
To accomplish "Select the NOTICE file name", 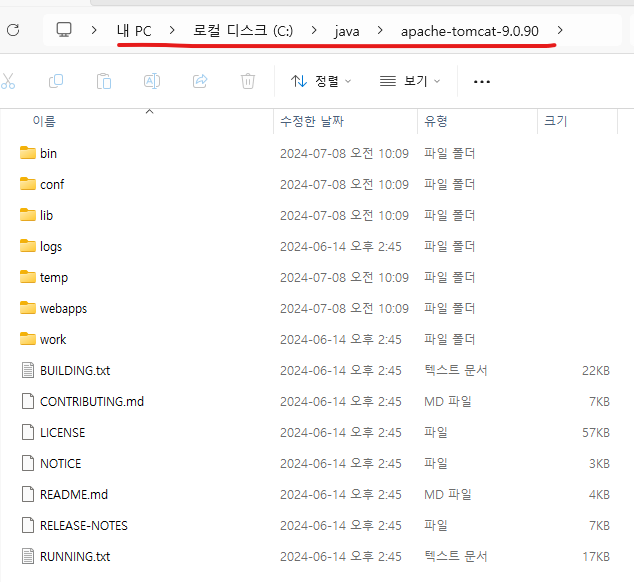I will coord(61,464).
